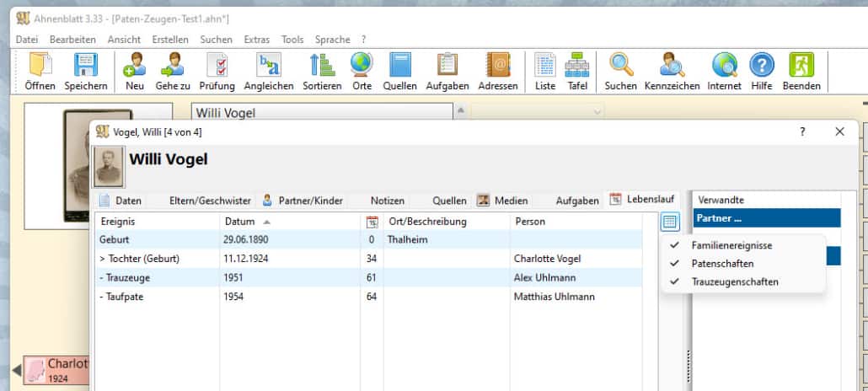Open the Extras menu
Viewport: 868px width, 391px height.
pos(257,40)
